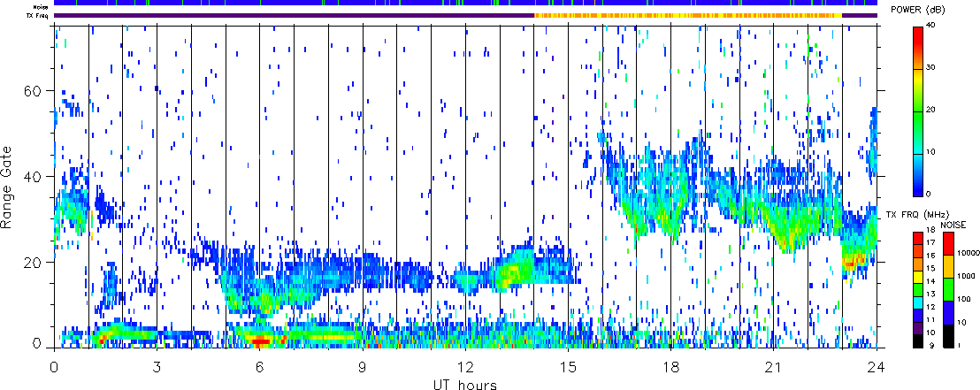This screenshot has height=390, width=980.
Task: Click the '3' tick on UT hours axis
Action: [157, 366]
